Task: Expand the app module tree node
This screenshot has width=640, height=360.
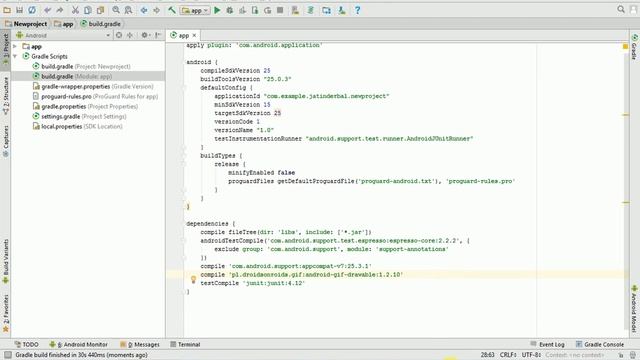Action: click(15, 47)
